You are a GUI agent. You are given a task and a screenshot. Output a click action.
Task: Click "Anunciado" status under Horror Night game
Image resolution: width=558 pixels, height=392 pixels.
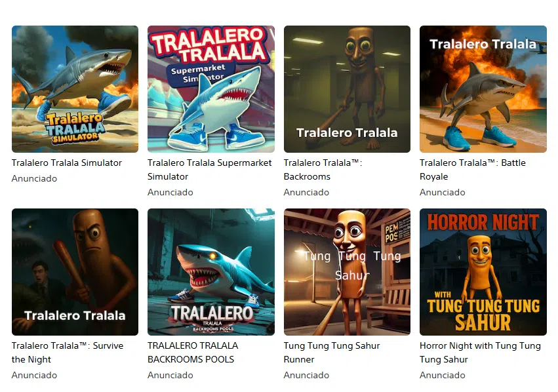443,375
